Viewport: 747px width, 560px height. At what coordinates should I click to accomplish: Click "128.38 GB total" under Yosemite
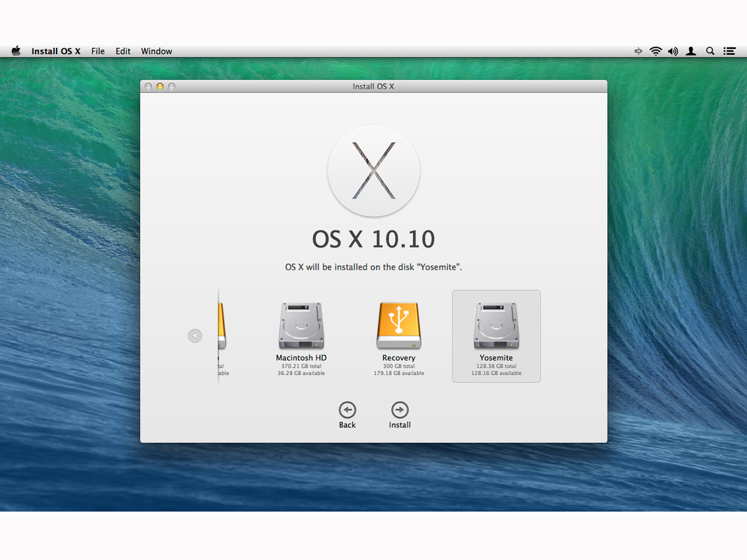[496, 366]
